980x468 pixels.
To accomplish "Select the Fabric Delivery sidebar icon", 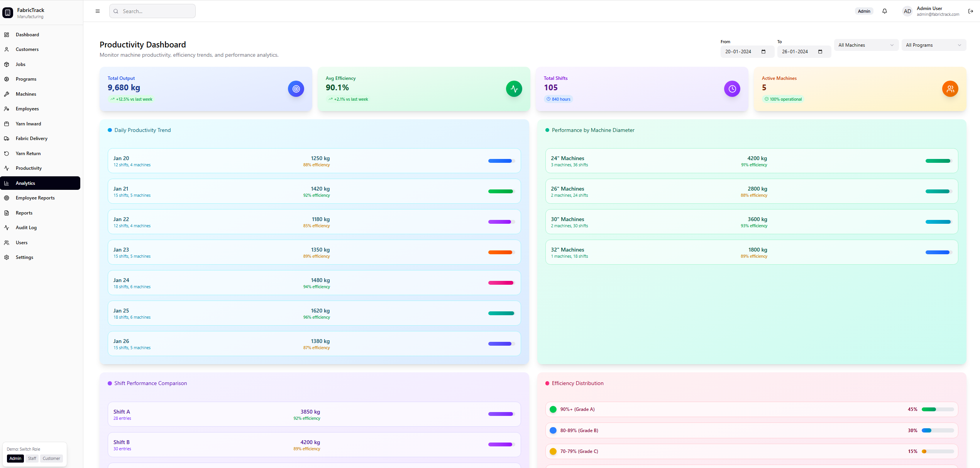I will click(x=7, y=138).
